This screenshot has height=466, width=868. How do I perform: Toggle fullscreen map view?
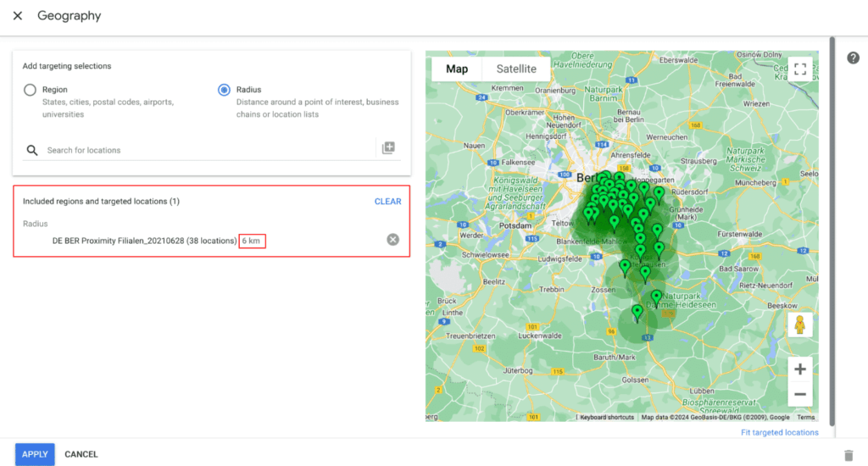[800, 69]
